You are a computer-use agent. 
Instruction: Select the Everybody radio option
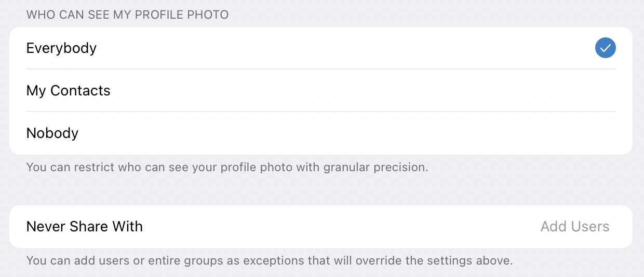[x=321, y=48]
